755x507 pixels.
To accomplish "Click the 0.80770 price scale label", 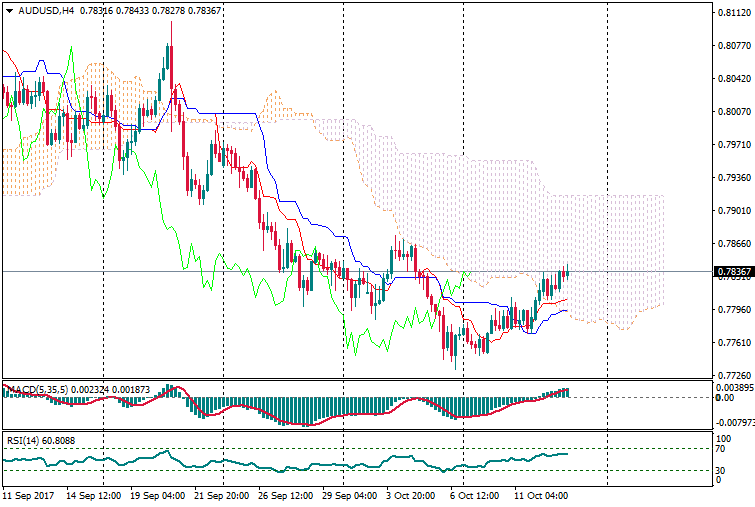I will 733,46.
